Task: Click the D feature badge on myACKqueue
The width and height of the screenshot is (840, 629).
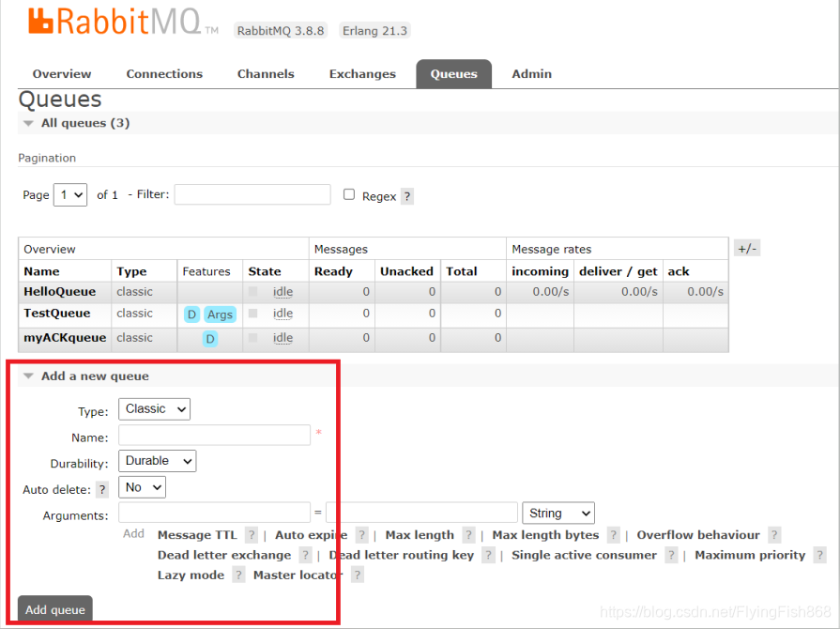Action: pos(210,339)
